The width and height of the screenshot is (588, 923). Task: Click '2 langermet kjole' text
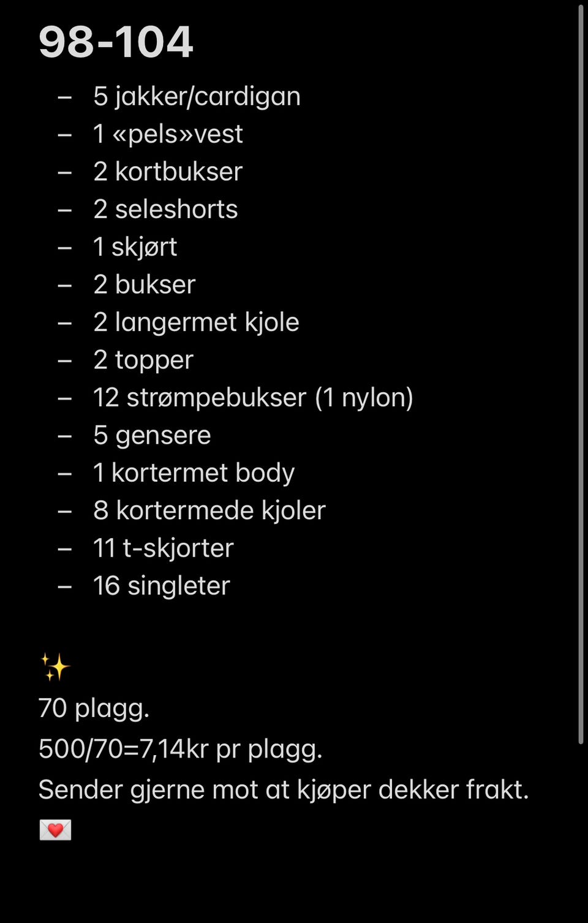196,322
